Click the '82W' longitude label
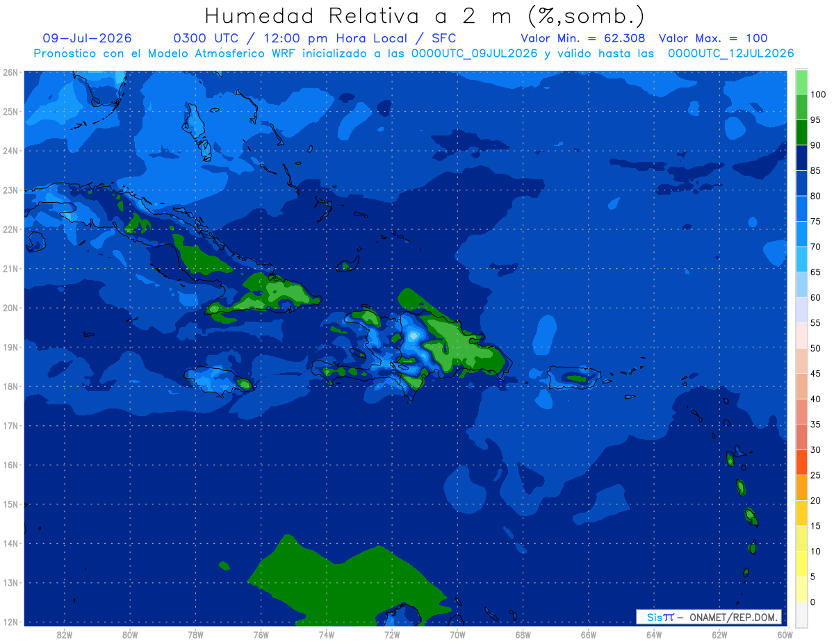Image resolution: width=834 pixels, height=644 pixels. click(x=65, y=634)
